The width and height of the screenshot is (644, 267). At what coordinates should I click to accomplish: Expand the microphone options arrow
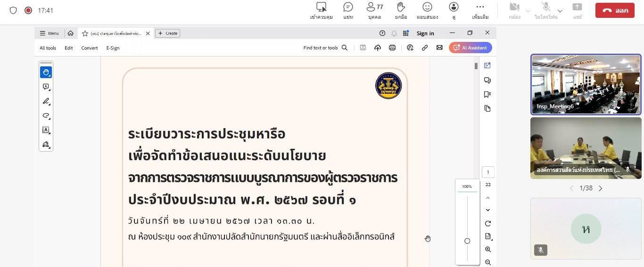pos(560,11)
